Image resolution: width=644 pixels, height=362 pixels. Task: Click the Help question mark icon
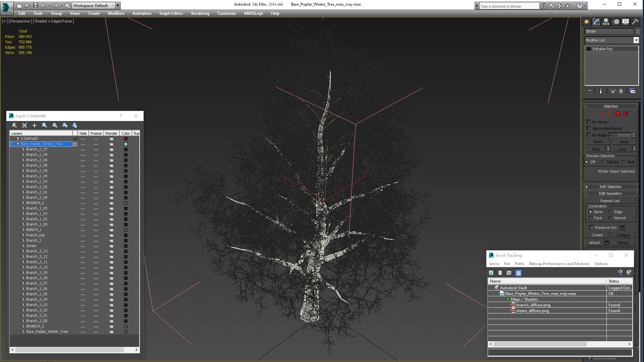point(579,6)
